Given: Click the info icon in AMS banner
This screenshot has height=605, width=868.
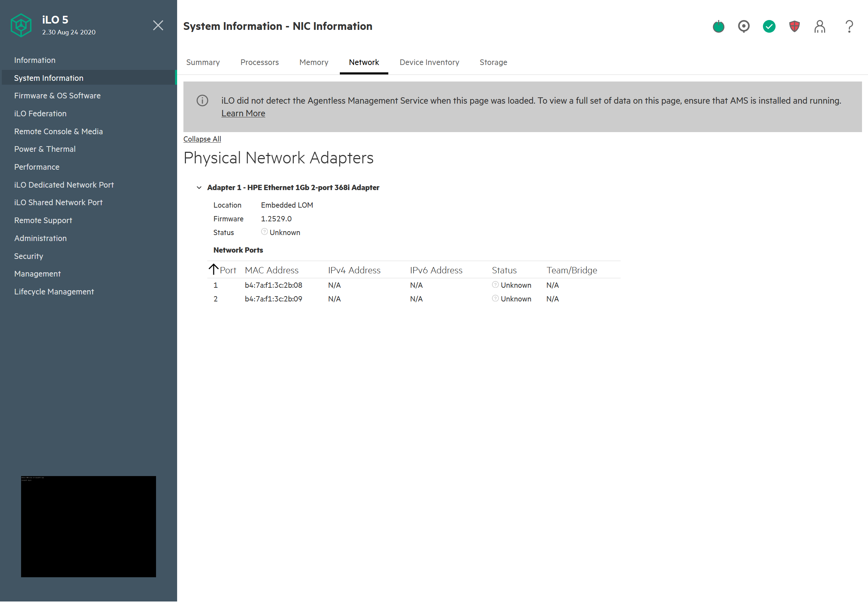Looking at the screenshot, I should click(x=202, y=100).
